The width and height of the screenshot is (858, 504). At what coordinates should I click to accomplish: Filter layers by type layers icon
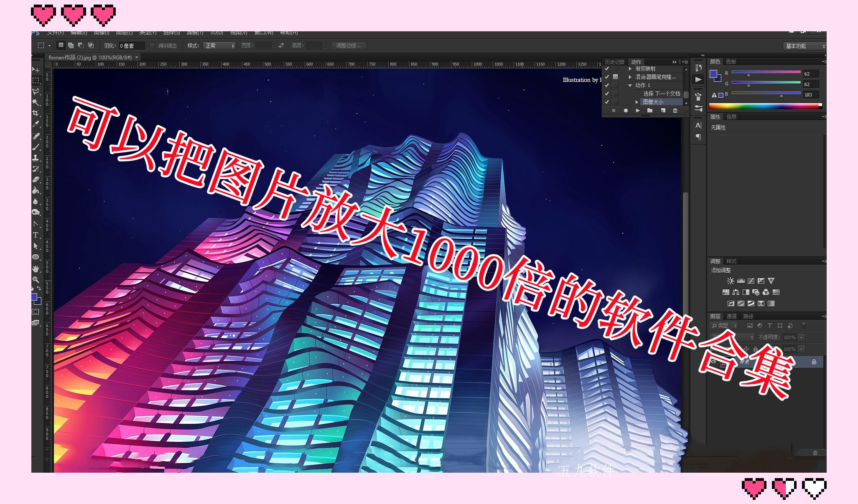click(x=770, y=326)
